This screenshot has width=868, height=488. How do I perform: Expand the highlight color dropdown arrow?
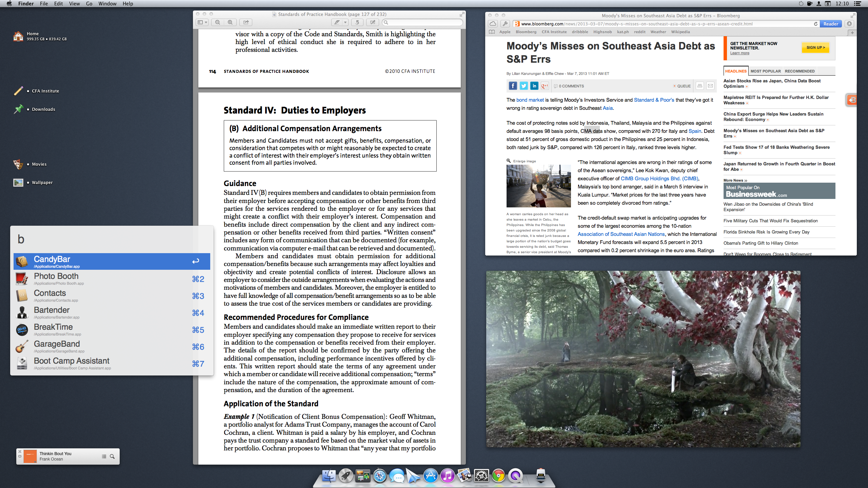click(346, 22)
